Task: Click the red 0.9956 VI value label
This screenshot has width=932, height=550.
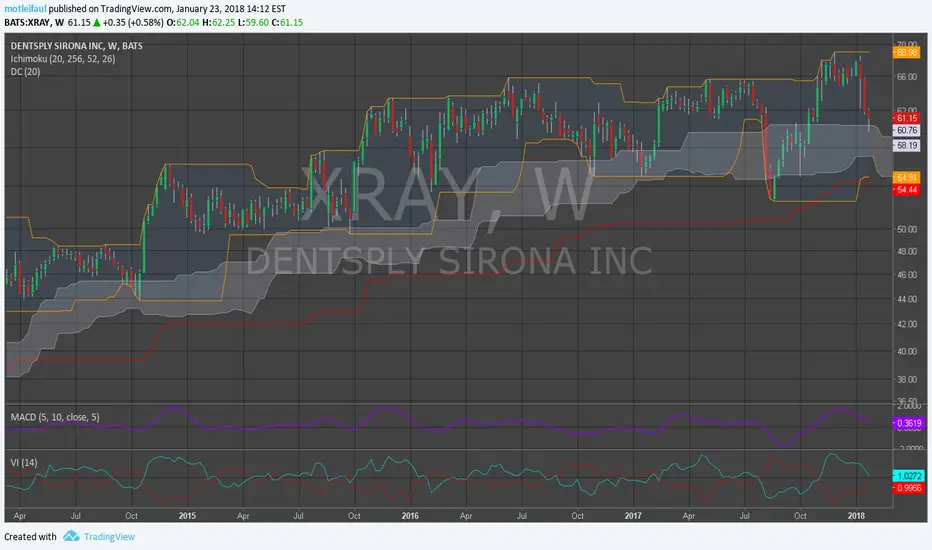Action: [908, 488]
